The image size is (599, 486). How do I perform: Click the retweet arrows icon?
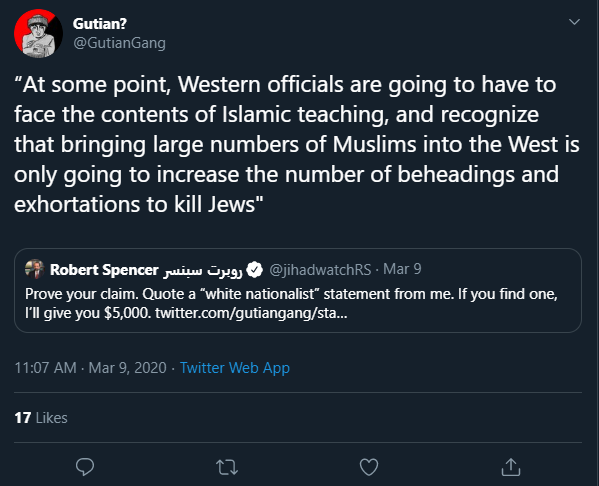[227, 467]
